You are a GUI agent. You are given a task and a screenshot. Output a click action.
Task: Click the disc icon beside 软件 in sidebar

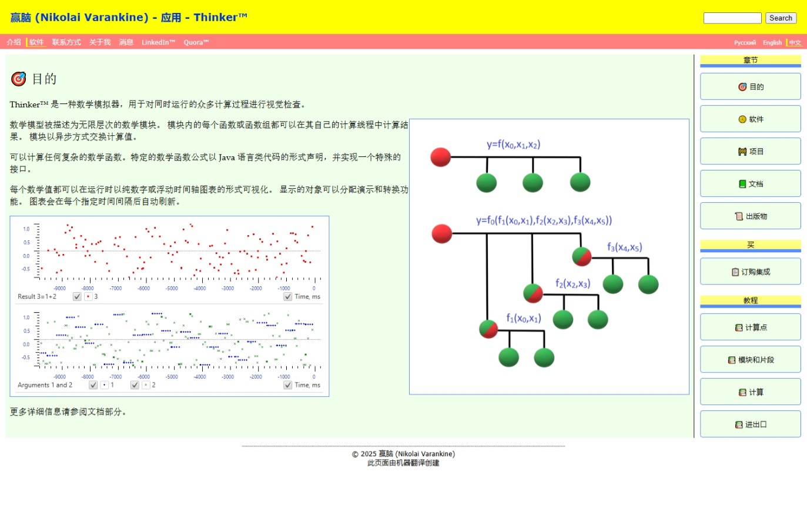click(x=742, y=119)
